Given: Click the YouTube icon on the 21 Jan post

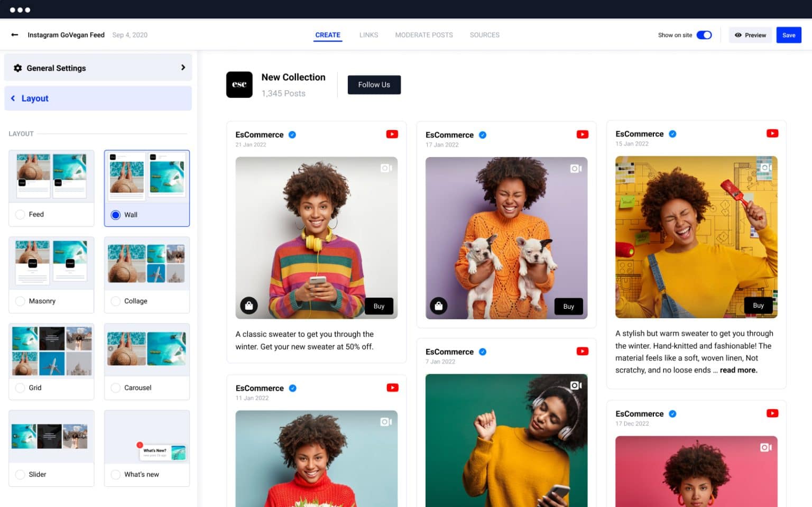Looking at the screenshot, I should (x=392, y=134).
